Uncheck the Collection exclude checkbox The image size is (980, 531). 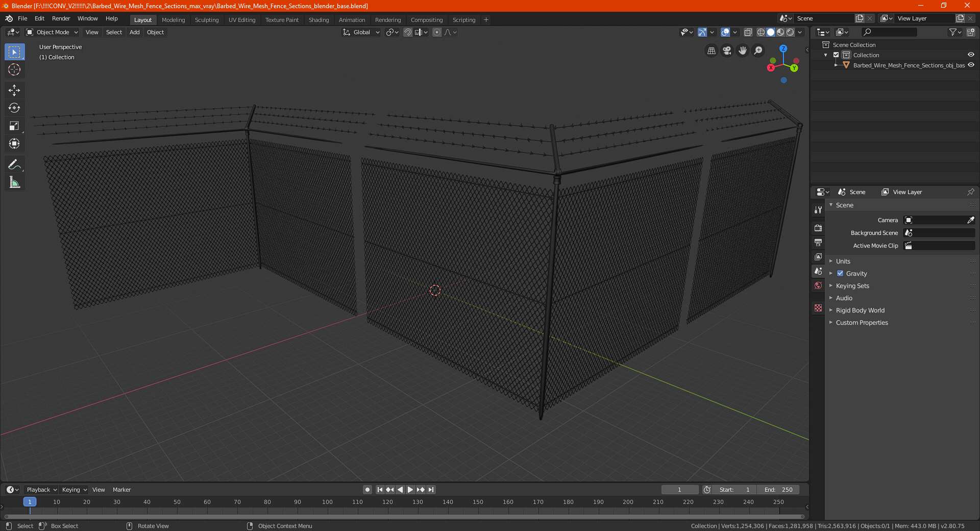tap(836, 55)
